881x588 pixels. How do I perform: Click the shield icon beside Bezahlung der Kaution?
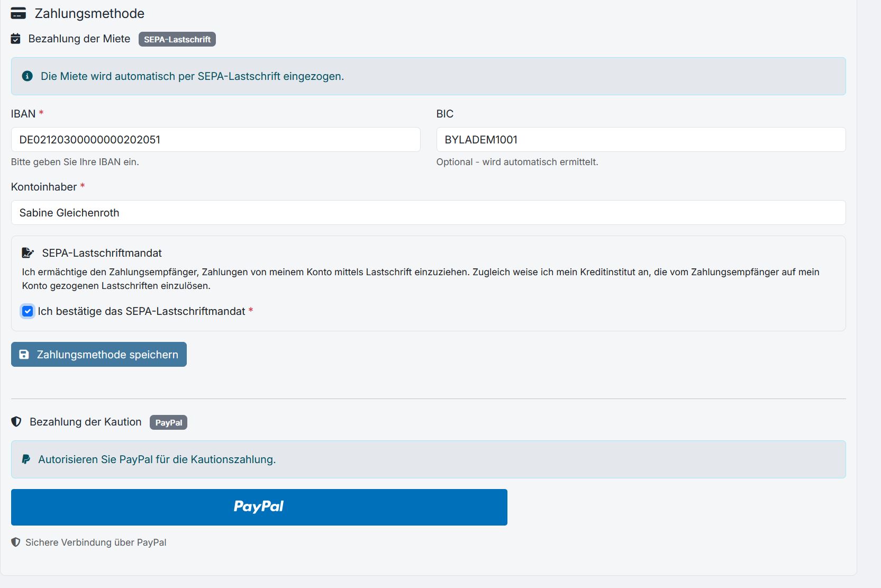point(16,422)
